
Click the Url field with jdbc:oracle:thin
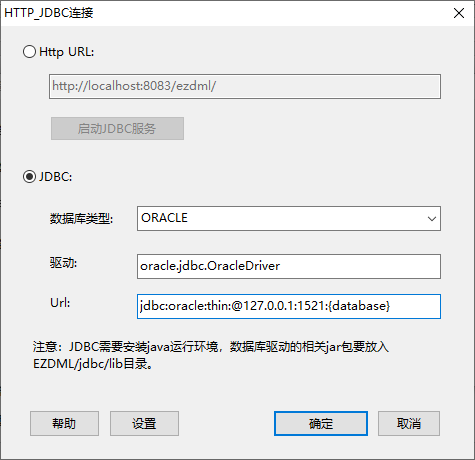289,306
